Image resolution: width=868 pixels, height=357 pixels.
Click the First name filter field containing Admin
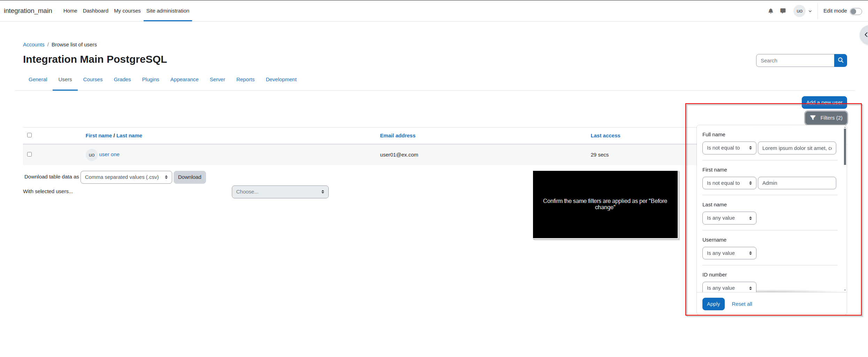(x=797, y=183)
